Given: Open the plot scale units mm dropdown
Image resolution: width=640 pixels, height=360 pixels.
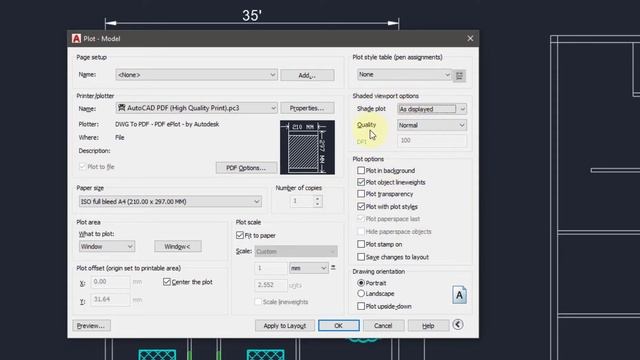Looking at the screenshot, I should tap(308, 268).
